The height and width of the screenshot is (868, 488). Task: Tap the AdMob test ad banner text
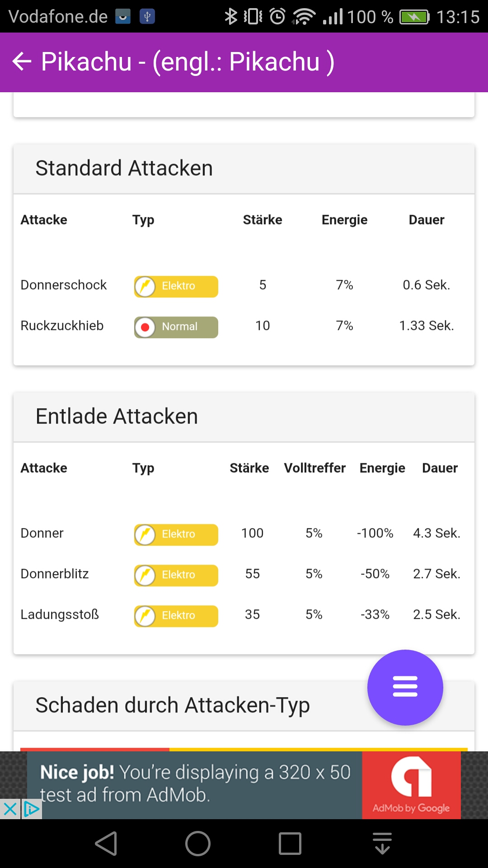[194, 783]
